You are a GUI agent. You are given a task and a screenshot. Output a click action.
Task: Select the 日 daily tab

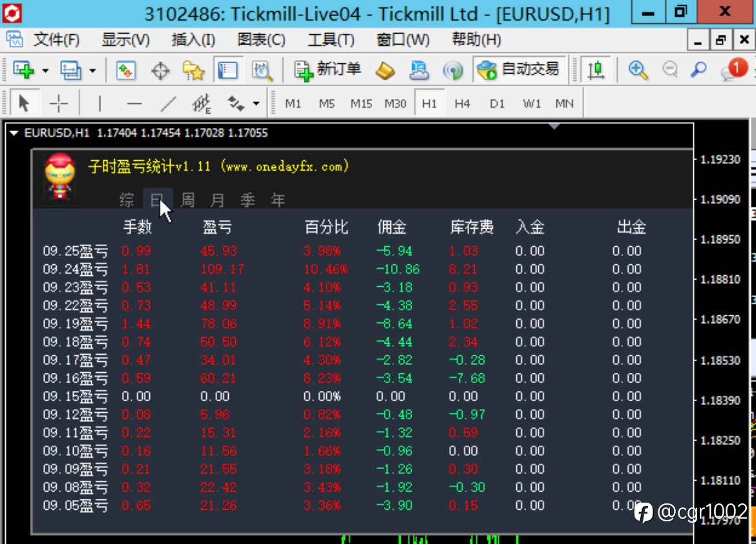point(157,200)
